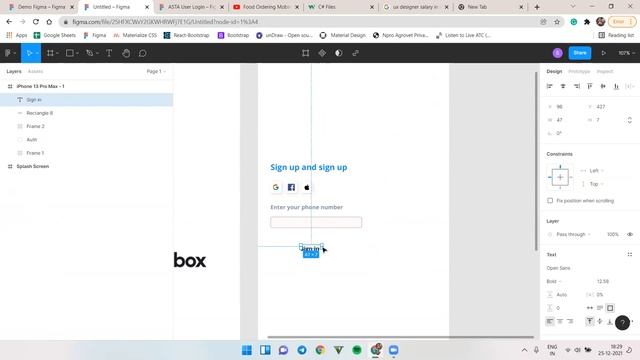Align selection to the bottom

tap(616, 86)
